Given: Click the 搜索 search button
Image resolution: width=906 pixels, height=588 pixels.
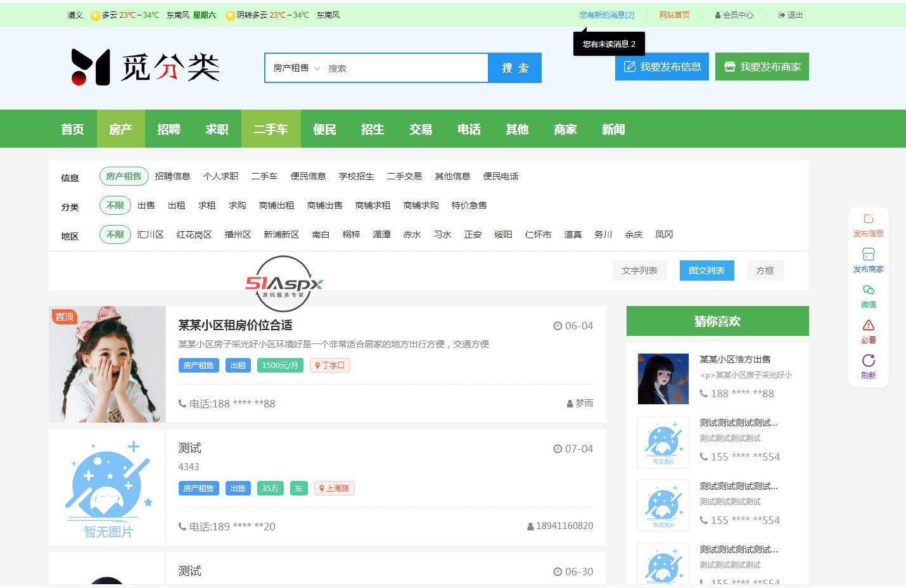Looking at the screenshot, I should tap(515, 68).
